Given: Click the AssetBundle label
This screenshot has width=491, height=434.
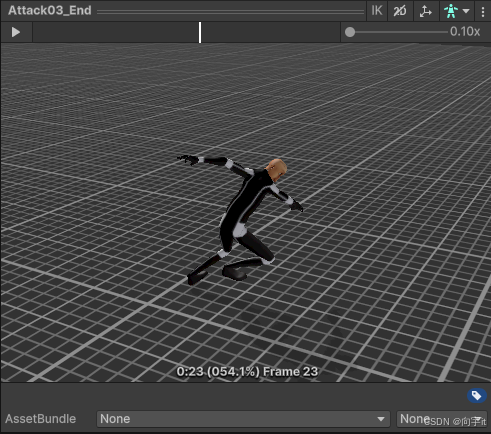Looking at the screenshot, I should [x=41, y=419].
